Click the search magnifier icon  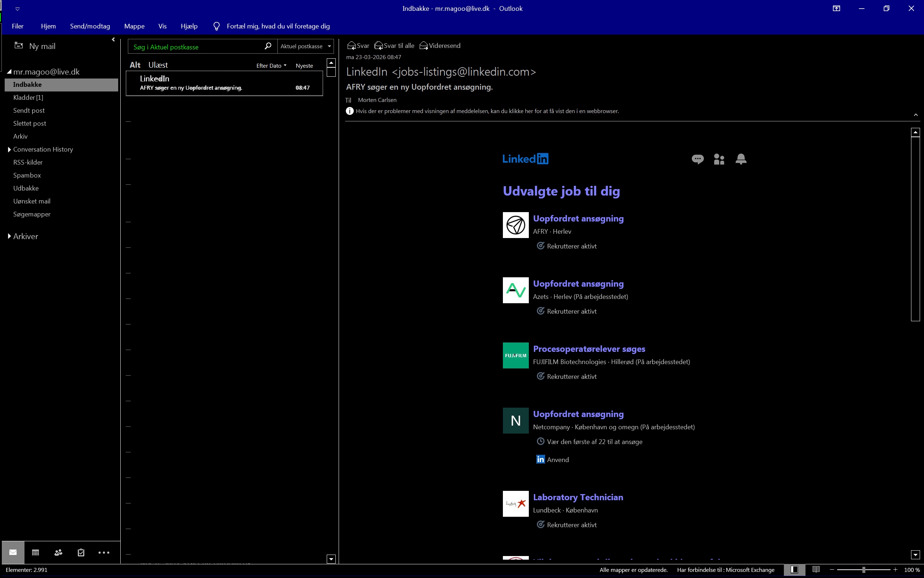pos(268,46)
